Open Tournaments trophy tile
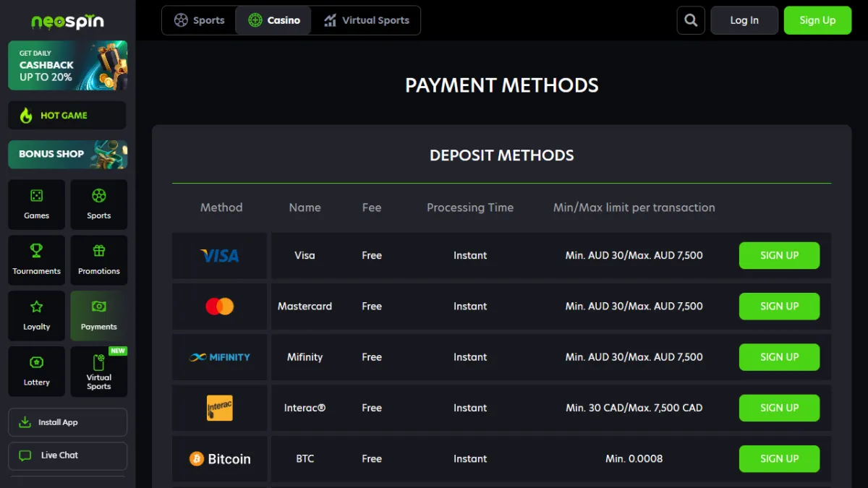Image resolution: width=868 pixels, height=488 pixels. (36, 260)
